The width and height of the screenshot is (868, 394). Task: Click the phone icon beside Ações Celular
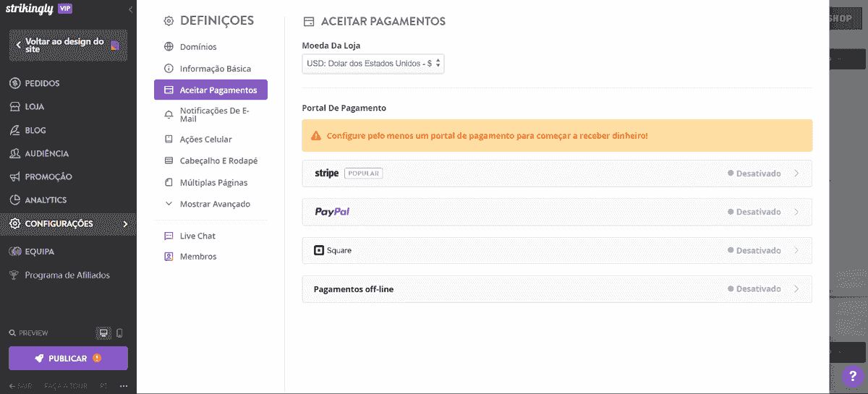click(169, 139)
